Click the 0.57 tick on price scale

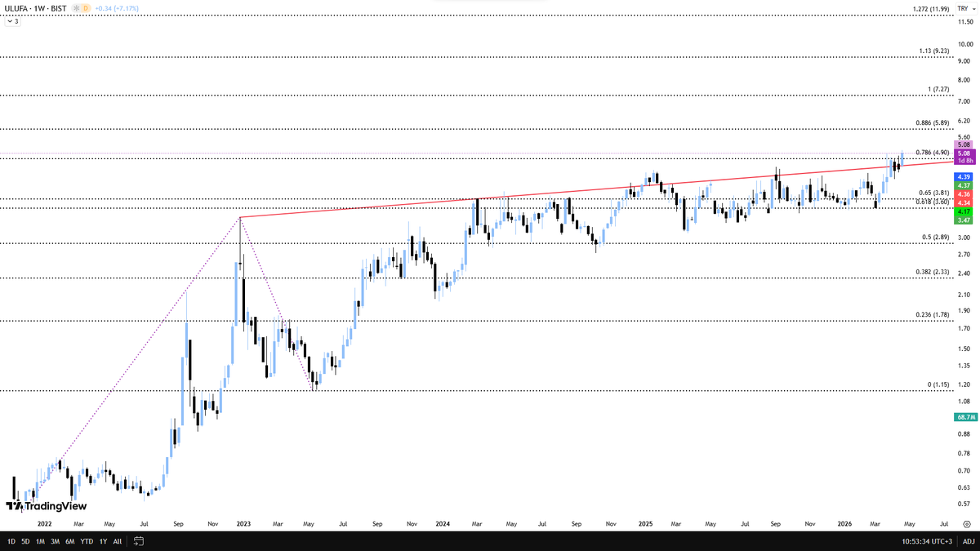click(965, 504)
